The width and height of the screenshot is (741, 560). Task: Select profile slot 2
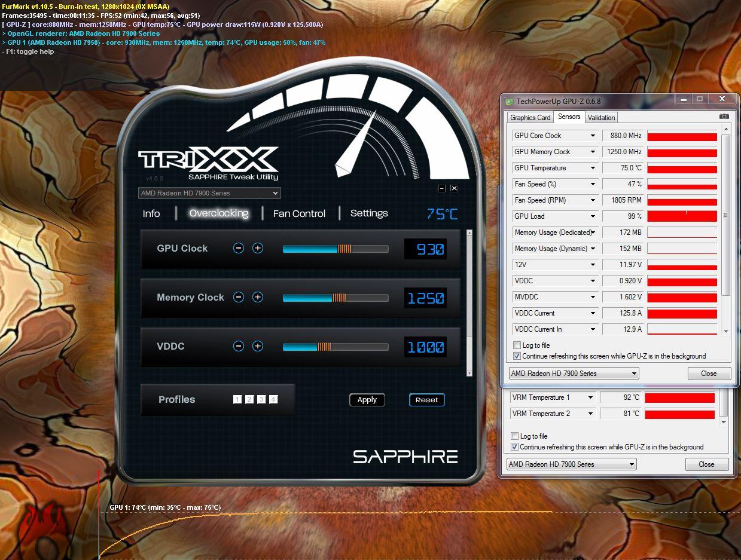click(x=249, y=399)
